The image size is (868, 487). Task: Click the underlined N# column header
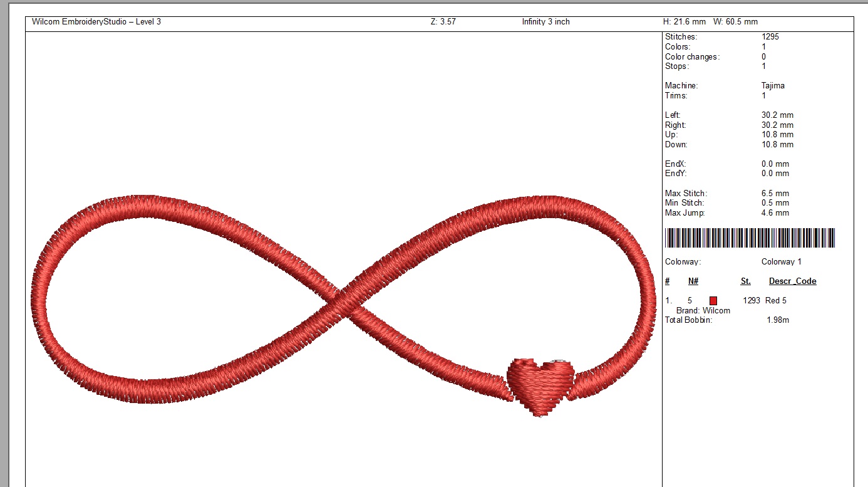pyautogui.click(x=693, y=281)
